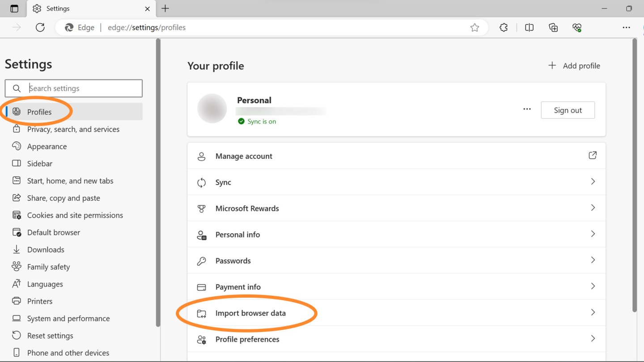Open more options for the Personal profile

527,109
